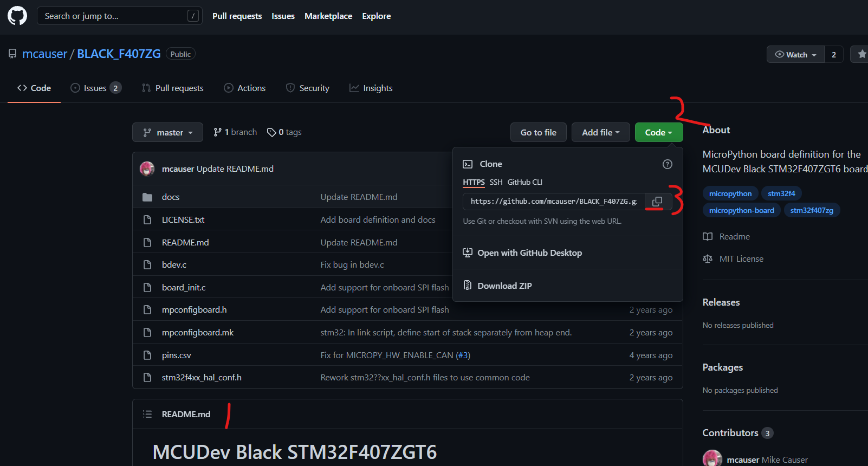Viewport: 868px width, 466px height.
Task: Expand the master branch dropdown
Action: coord(167,132)
